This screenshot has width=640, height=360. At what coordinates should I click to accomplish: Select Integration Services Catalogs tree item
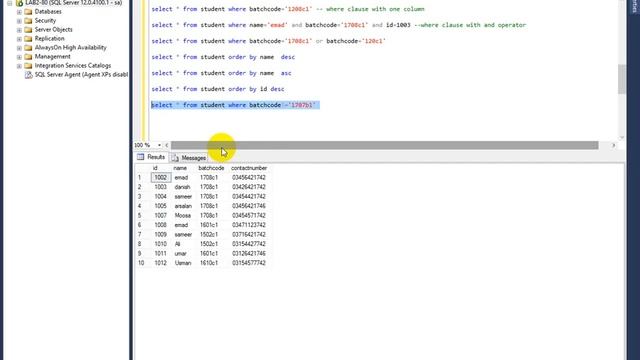(x=73, y=66)
